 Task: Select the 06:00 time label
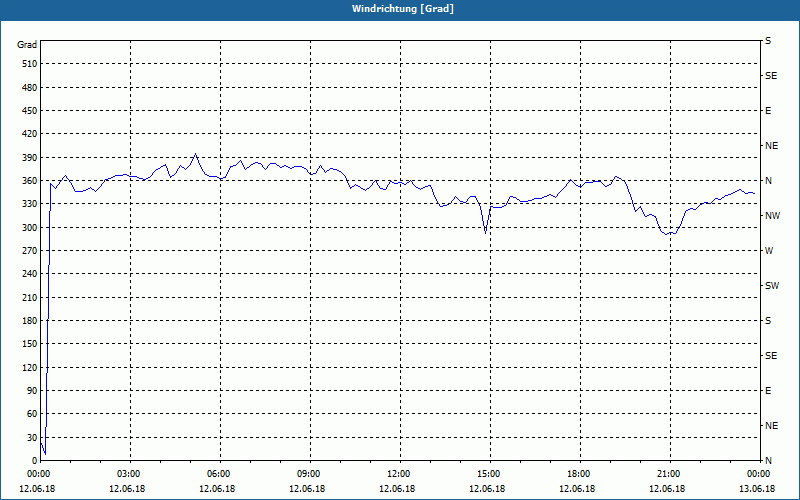coord(217,474)
